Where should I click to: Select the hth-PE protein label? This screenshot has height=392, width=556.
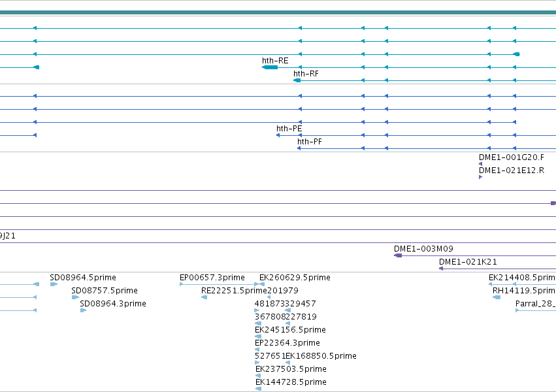289,129
